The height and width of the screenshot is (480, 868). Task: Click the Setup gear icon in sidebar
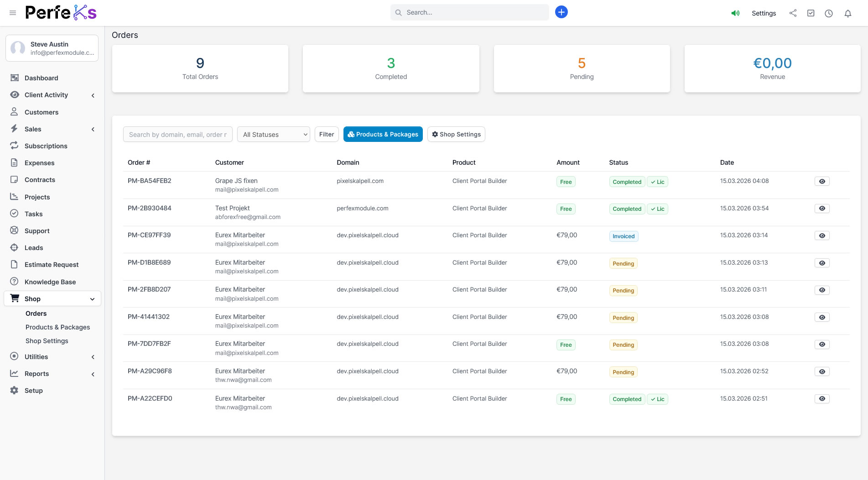(x=14, y=391)
